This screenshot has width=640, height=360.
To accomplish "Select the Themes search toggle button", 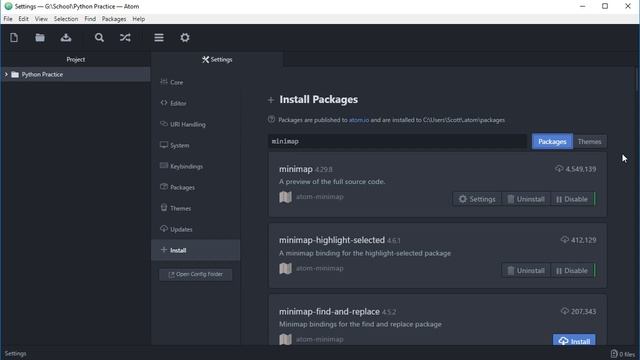I will pos(589,142).
